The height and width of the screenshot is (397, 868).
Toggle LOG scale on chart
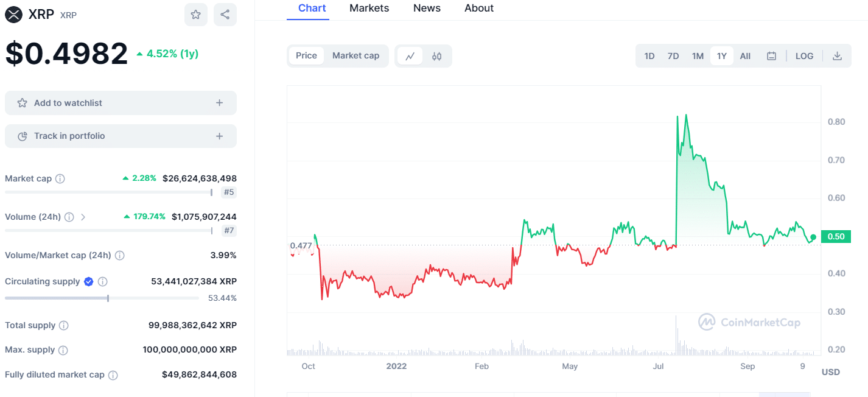coord(804,56)
